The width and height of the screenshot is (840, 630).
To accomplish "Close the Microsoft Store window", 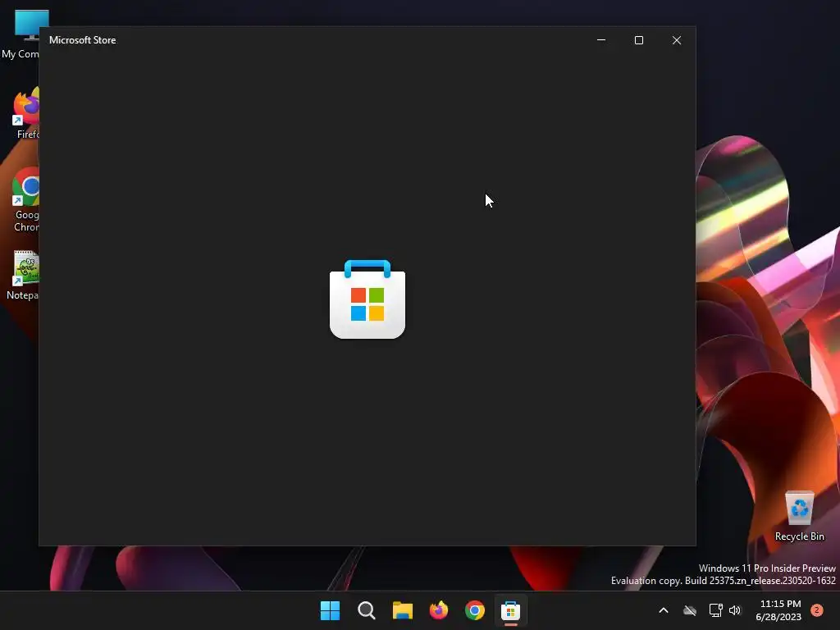I will pyautogui.click(x=677, y=40).
